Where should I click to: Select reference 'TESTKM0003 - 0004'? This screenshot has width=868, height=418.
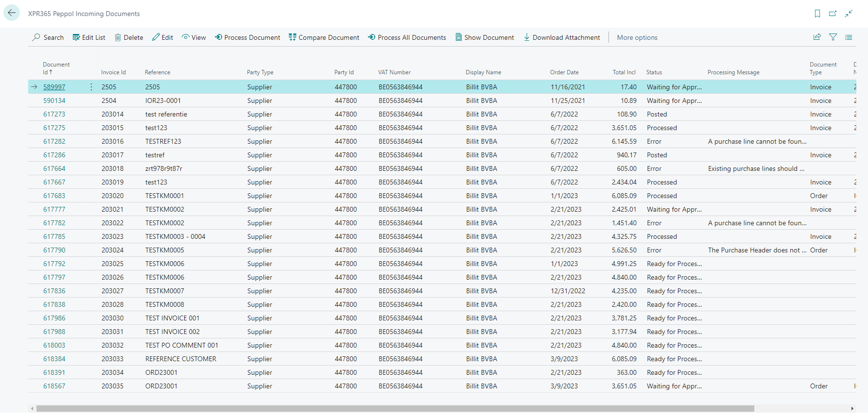click(175, 236)
